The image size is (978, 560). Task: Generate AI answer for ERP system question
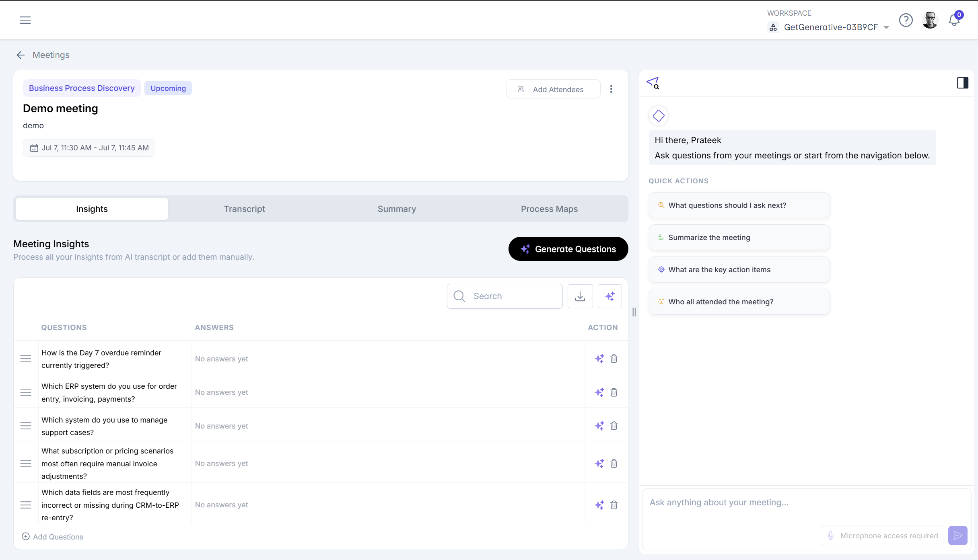point(599,392)
